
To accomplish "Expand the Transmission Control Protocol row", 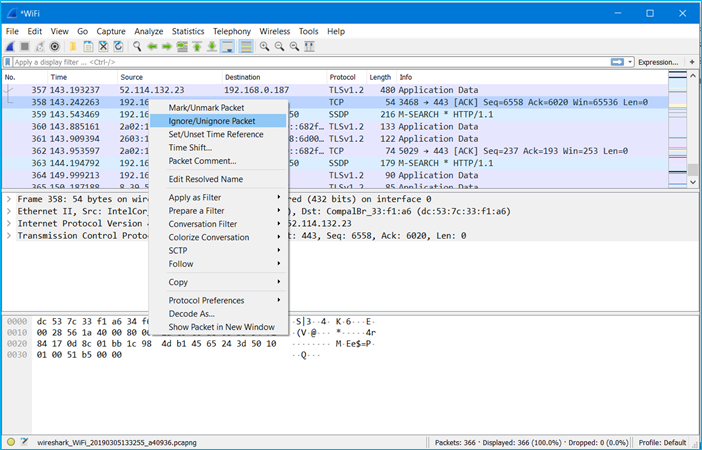I will [9, 236].
